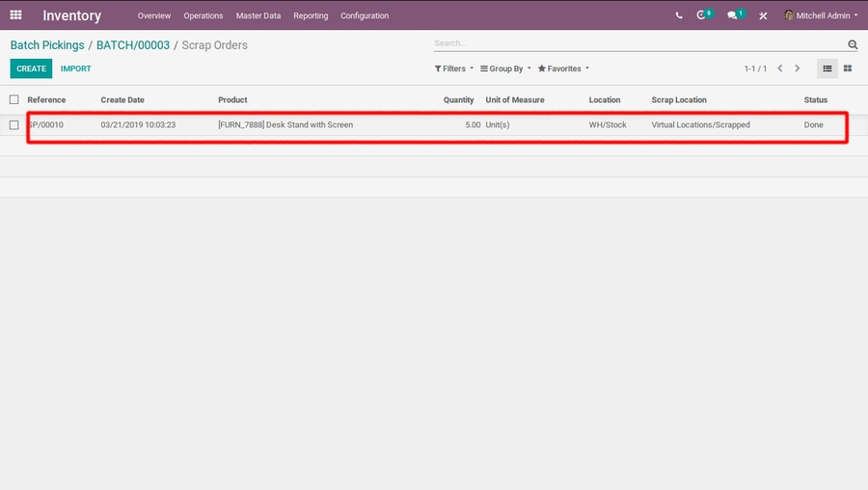Open the Master Data menu

(x=258, y=15)
